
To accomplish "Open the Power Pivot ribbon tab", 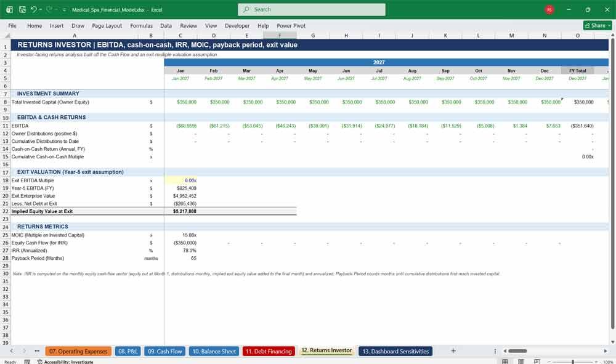I will (291, 25).
